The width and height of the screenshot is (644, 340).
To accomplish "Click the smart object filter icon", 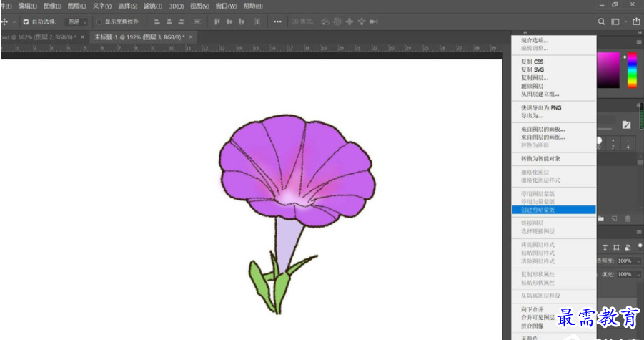I will 628,248.
